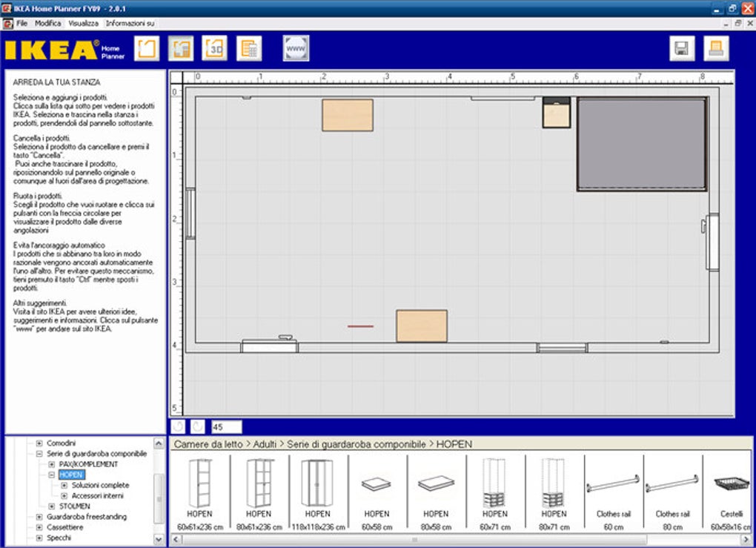Click the new room layout toolbar icon
Viewport: 756px width, 548px height.
147,49
